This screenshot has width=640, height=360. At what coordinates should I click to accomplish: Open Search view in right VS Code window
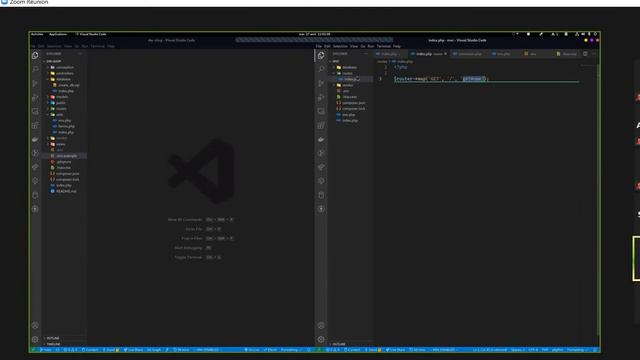321,69
